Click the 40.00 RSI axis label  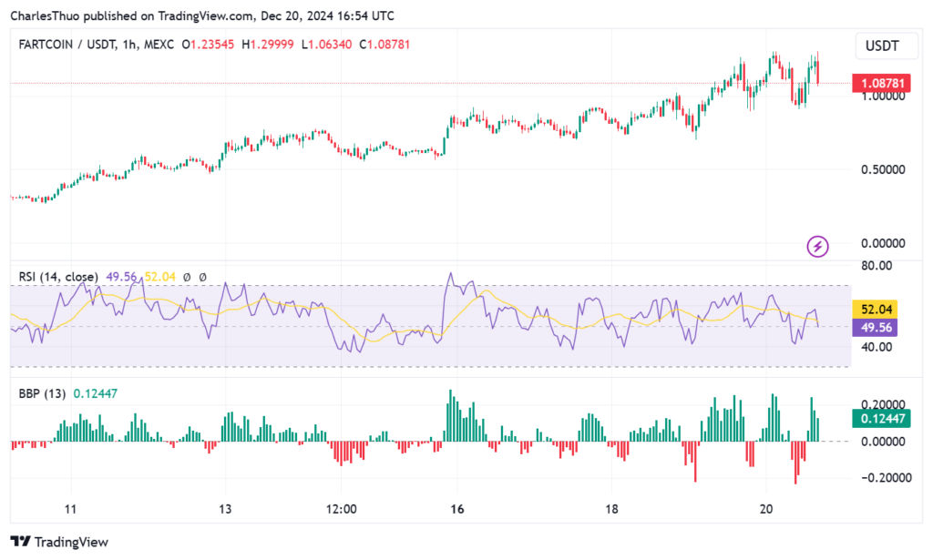pos(877,347)
